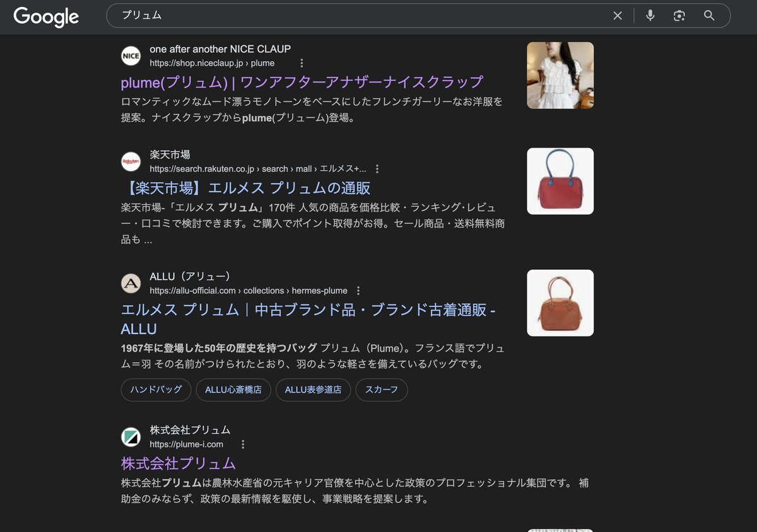Open more options for plume-i.com result
The image size is (757, 532).
point(243,444)
